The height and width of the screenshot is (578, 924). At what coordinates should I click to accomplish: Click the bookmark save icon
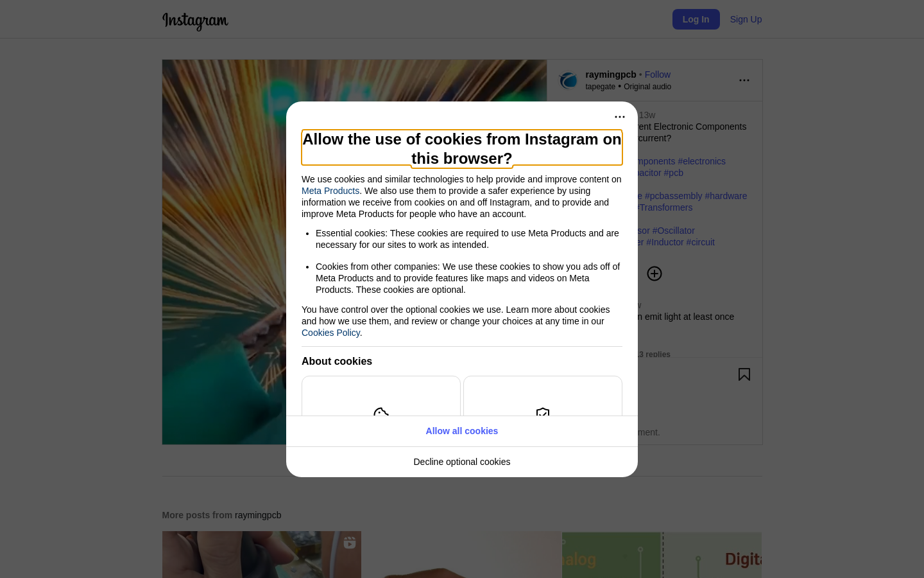pyautogui.click(x=744, y=374)
